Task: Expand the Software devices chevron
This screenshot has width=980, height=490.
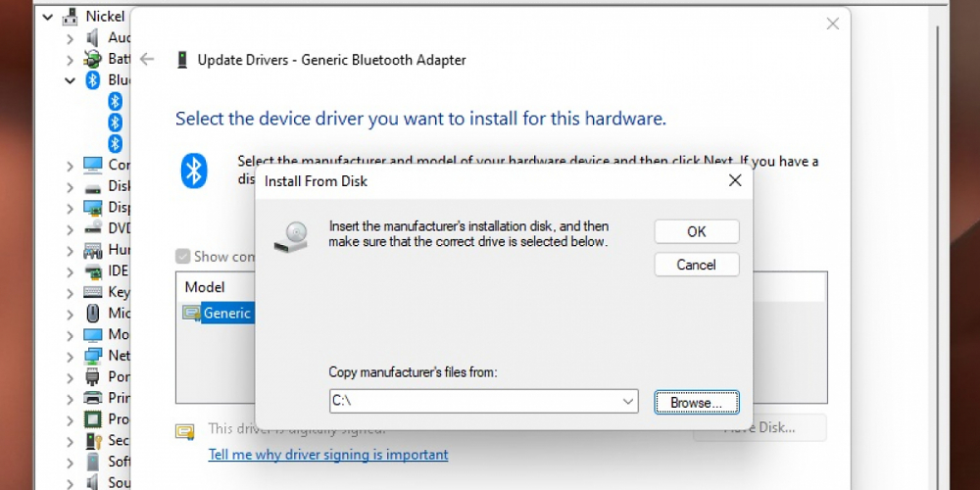Action: coord(70,464)
